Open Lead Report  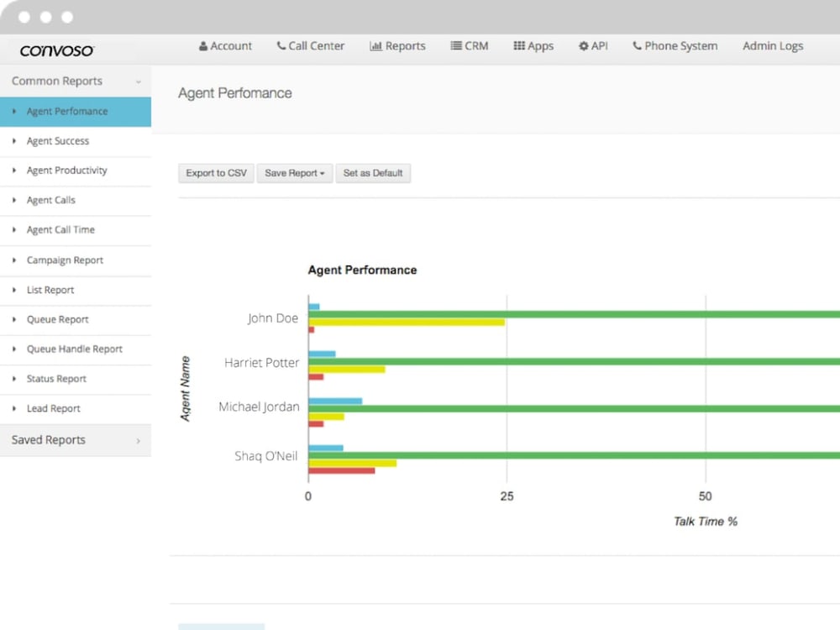coord(76,409)
